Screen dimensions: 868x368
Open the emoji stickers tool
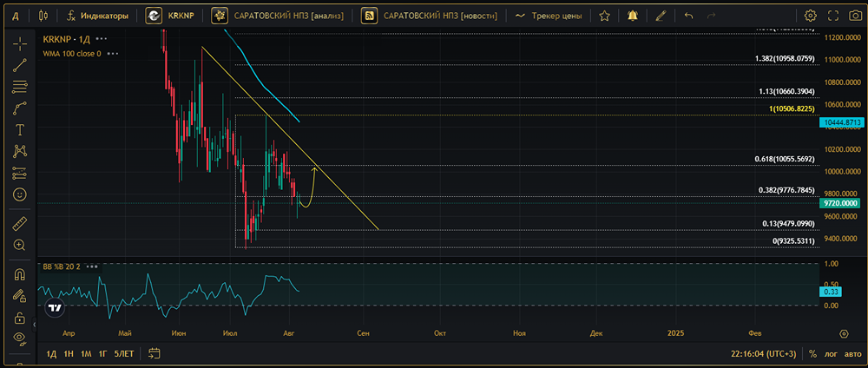click(19, 194)
